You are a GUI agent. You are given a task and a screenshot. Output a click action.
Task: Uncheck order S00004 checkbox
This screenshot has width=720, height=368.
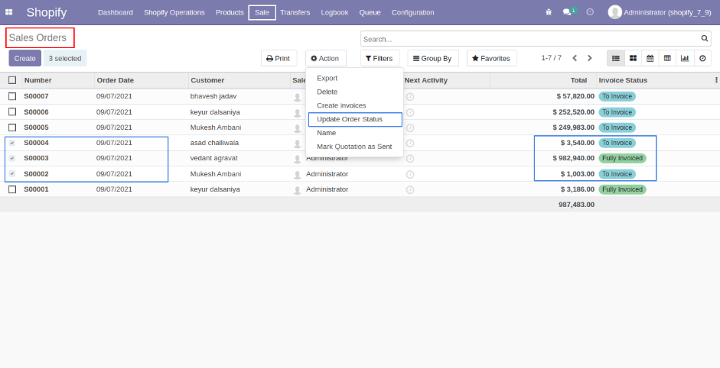[12, 143]
